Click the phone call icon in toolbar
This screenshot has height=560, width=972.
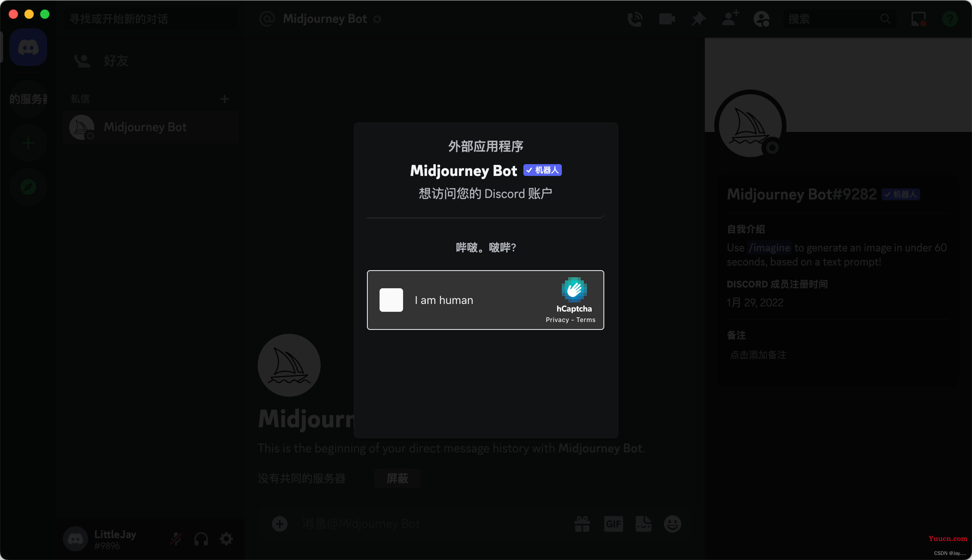tap(635, 18)
